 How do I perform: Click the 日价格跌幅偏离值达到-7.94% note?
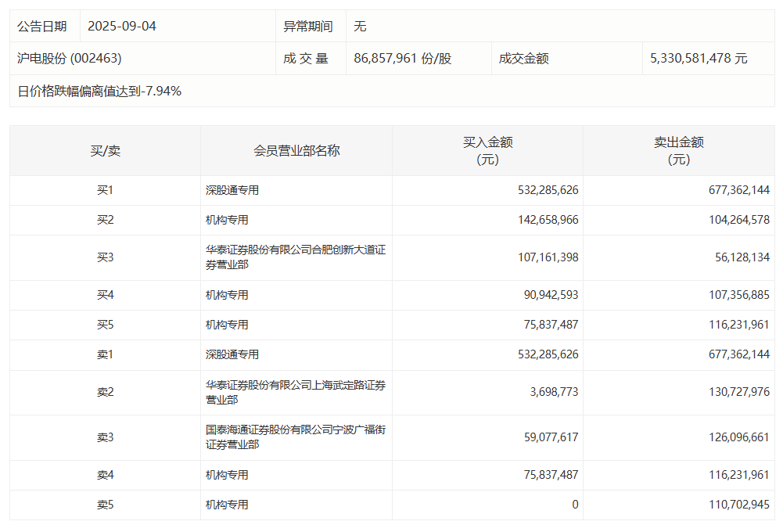coord(99,91)
